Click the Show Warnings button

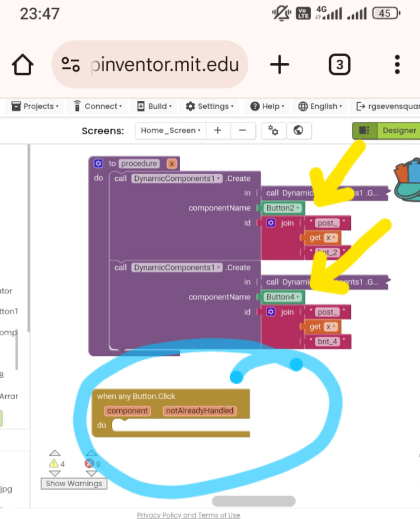click(x=74, y=484)
